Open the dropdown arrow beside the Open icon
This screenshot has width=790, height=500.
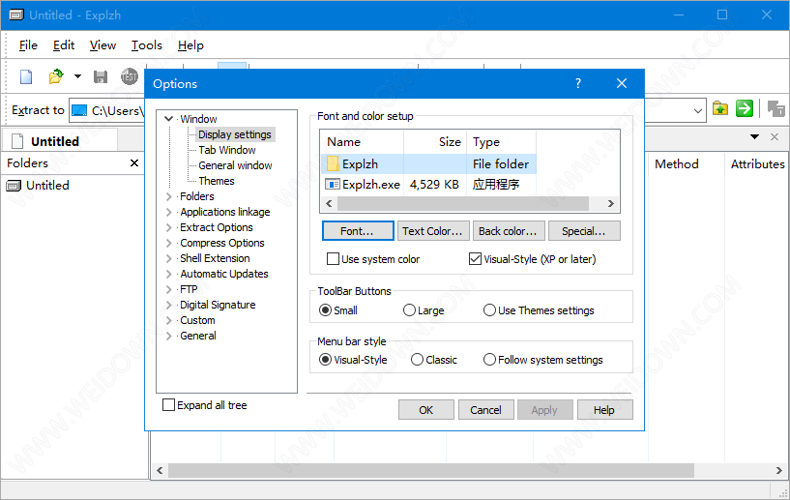pos(77,77)
